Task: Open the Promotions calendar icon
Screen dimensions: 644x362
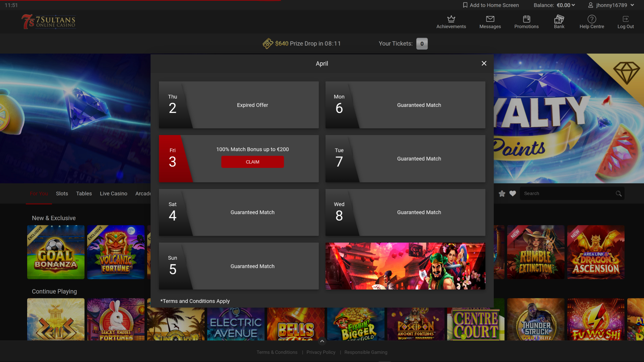Action: (527, 19)
